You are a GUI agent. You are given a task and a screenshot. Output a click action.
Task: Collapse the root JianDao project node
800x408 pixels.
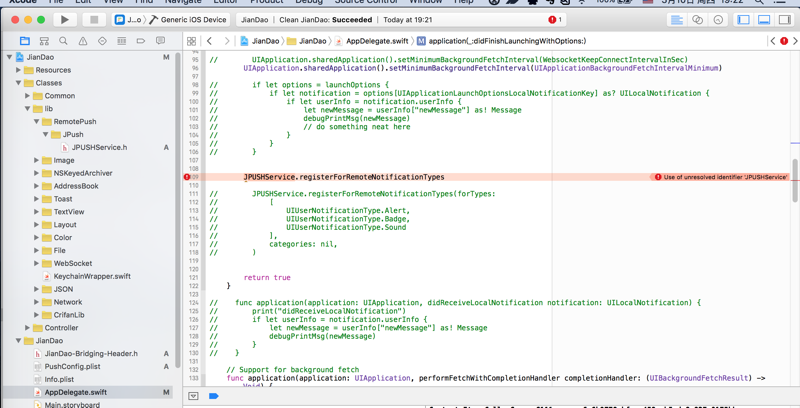point(9,57)
